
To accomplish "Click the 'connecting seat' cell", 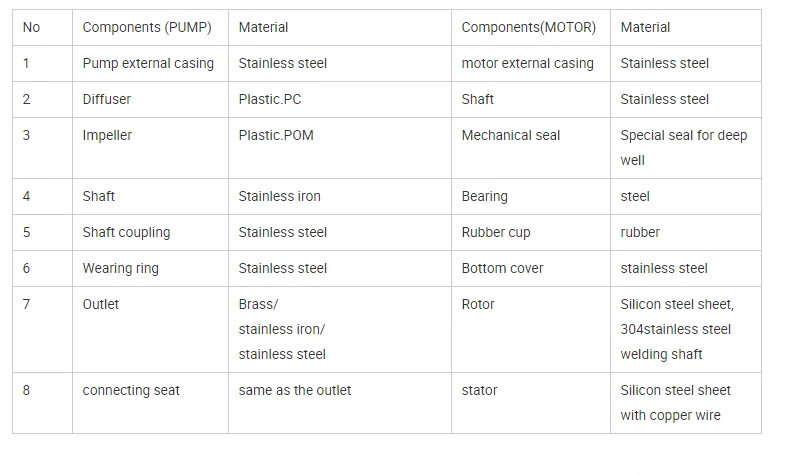I will (x=150, y=403).
